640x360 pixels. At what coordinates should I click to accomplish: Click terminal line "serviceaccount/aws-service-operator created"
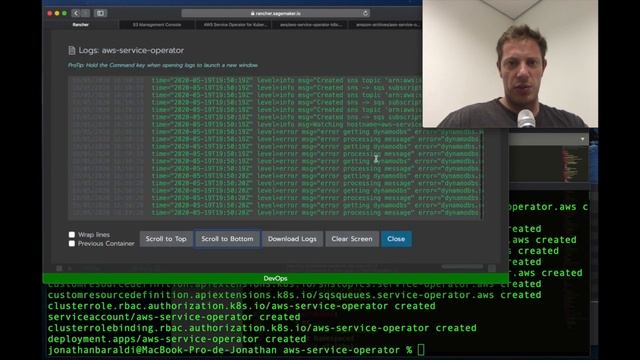click(174, 317)
